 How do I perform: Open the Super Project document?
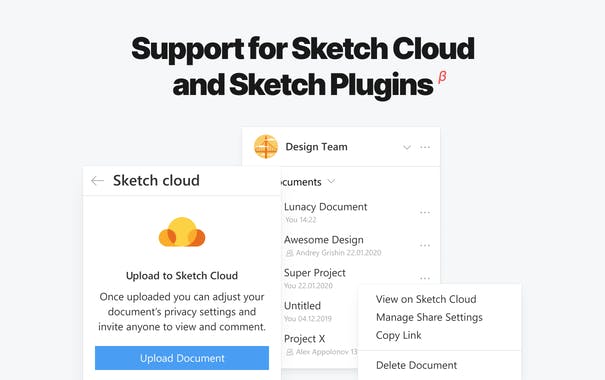[x=314, y=273]
